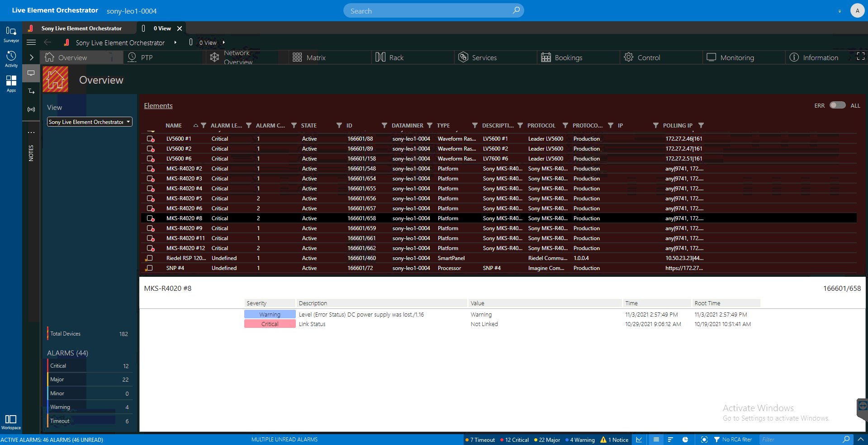Open the Activity sidebar icon
Image resolution: width=868 pixels, height=445 pixels.
pos(11,59)
